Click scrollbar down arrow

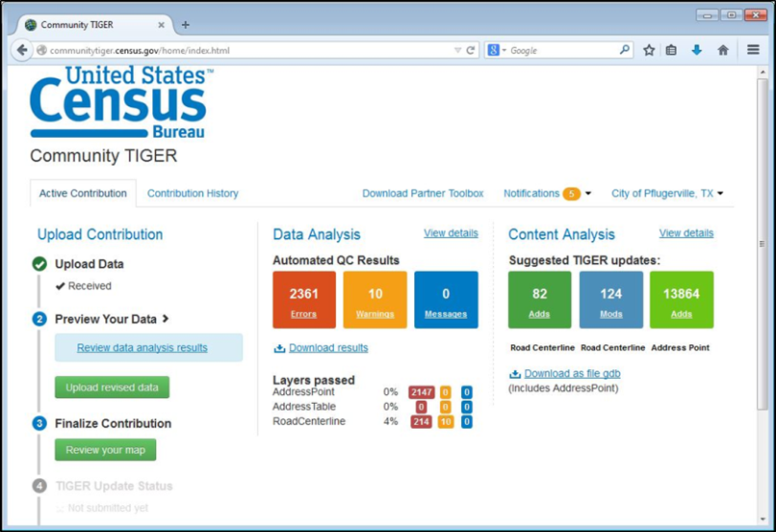click(x=763, y=519)
